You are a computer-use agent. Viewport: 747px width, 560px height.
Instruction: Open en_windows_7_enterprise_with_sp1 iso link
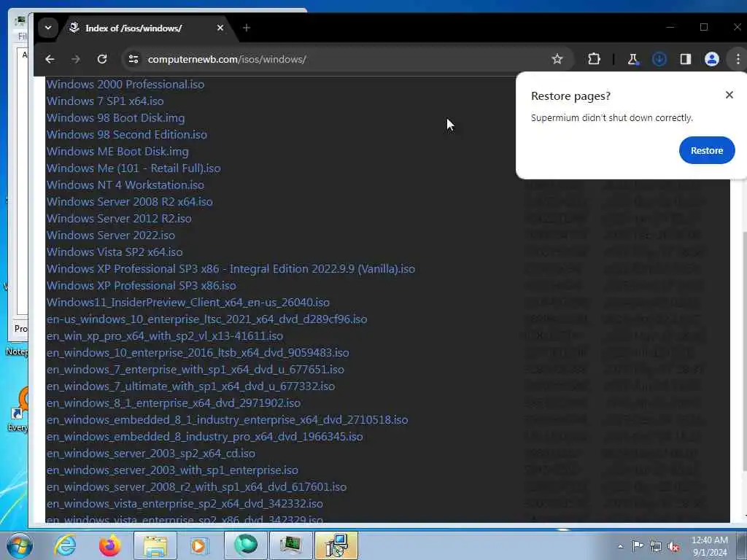196,370
